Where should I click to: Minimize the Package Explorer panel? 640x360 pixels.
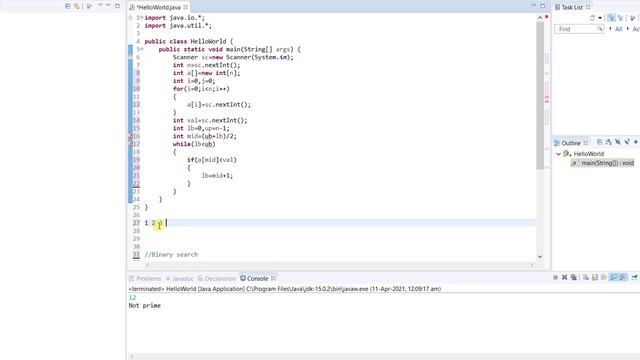[x=109, y=6]
